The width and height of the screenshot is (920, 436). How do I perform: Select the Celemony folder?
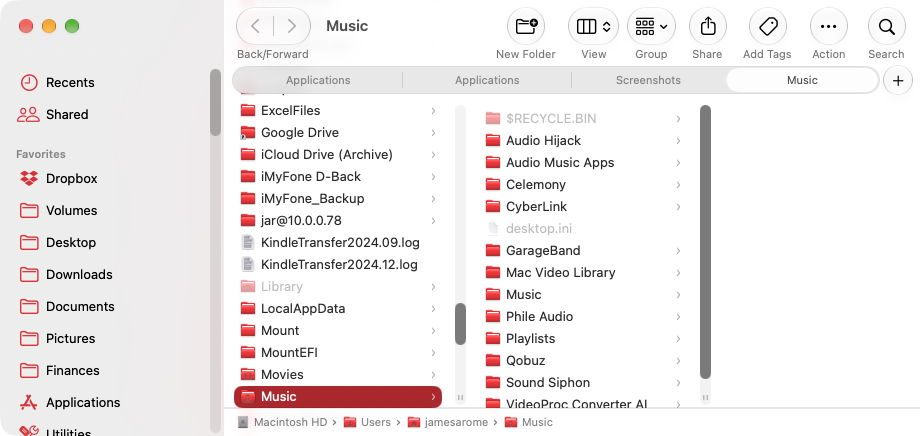point(584,184)
